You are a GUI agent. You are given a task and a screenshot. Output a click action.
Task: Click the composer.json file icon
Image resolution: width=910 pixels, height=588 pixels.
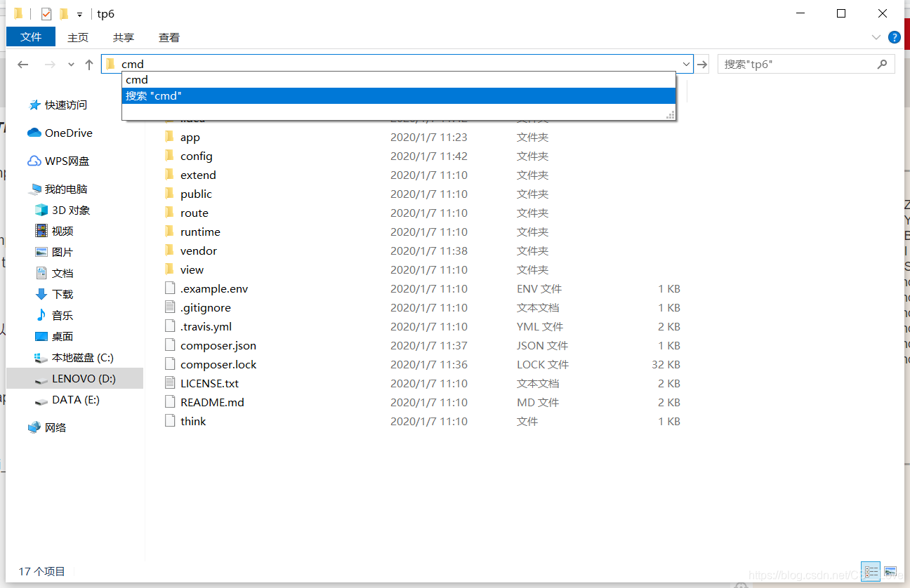tap(169, 345)
